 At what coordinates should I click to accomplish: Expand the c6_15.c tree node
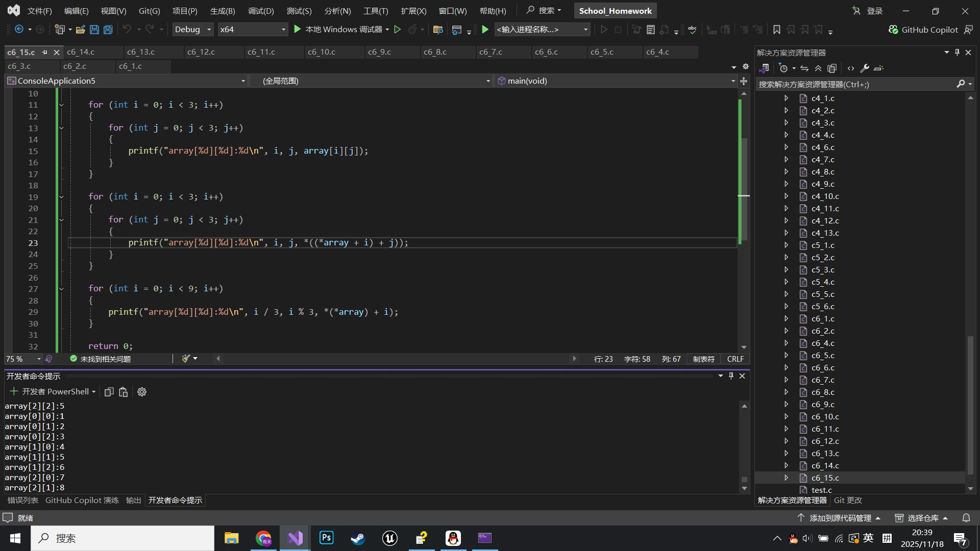coord(786,478)
